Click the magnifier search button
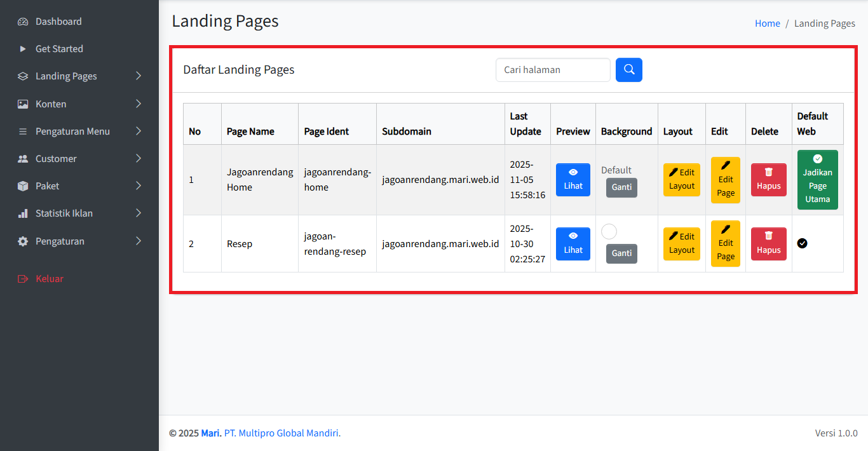The height and width of the screenshot is (451, 868). (x=628, y=70)
